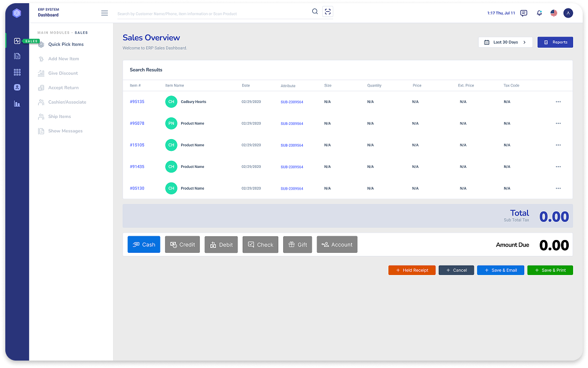Click the search magnifier icon

tap(315, 12)
